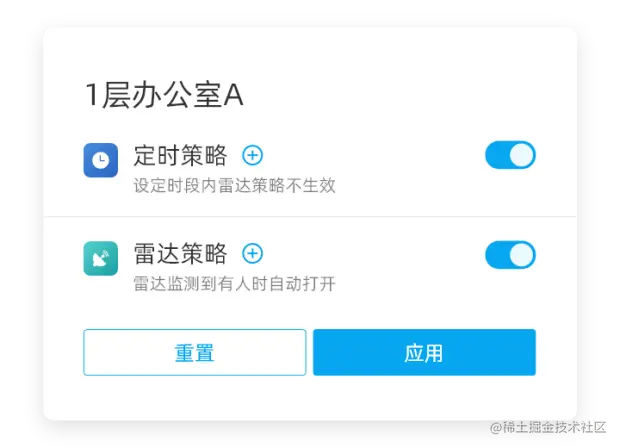Tap the circled plus beside 雷达策略 title
620x448 pixels.
pyautogui.click(x=252, y=253)
